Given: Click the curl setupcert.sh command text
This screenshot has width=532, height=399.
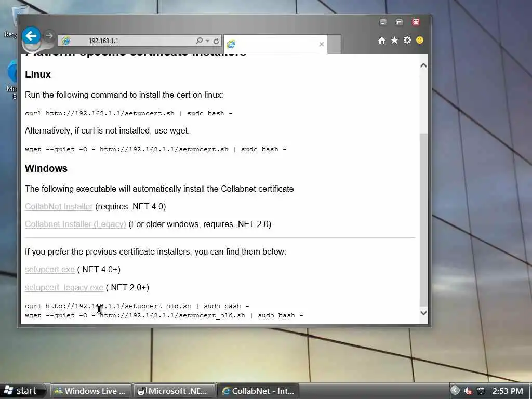Looking at the screenshot, I should pos(129,113).
